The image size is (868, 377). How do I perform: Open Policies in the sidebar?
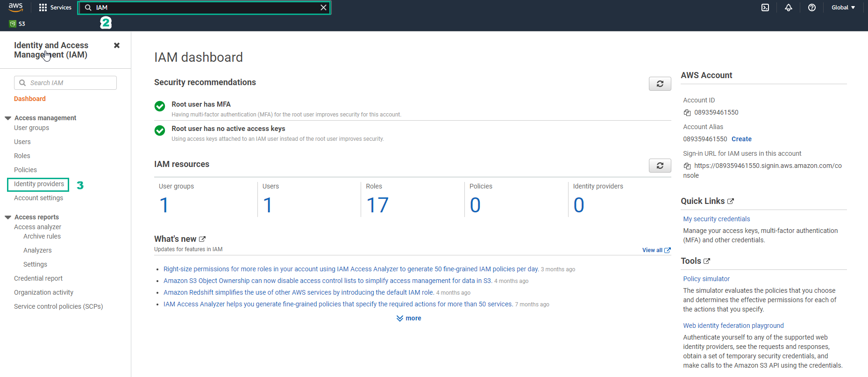coord(25,170)
